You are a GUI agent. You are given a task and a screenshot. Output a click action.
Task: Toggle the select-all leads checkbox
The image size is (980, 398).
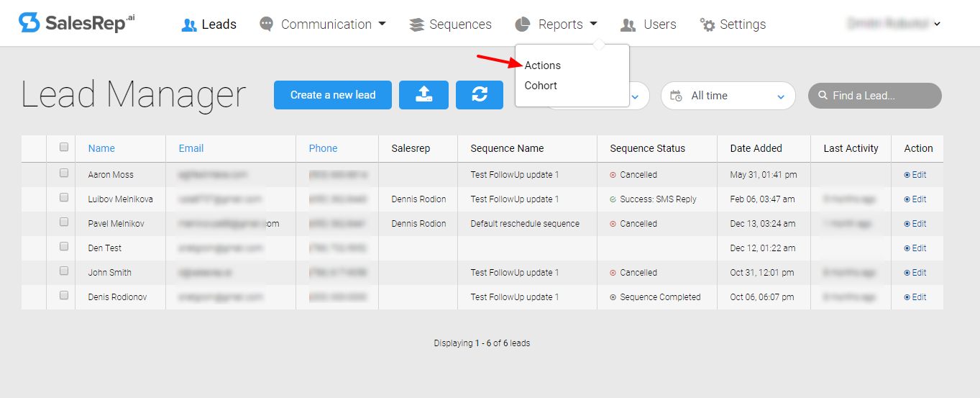pos(64,147)
